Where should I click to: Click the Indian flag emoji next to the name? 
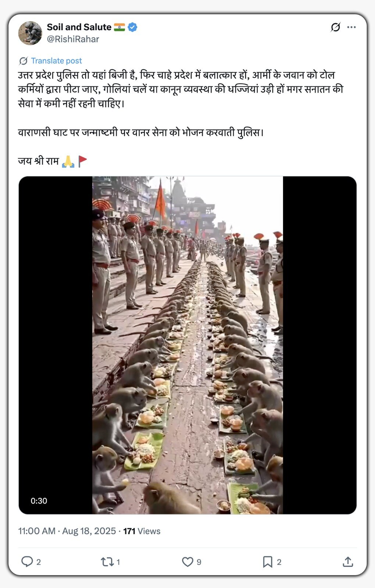click(119, 27)
